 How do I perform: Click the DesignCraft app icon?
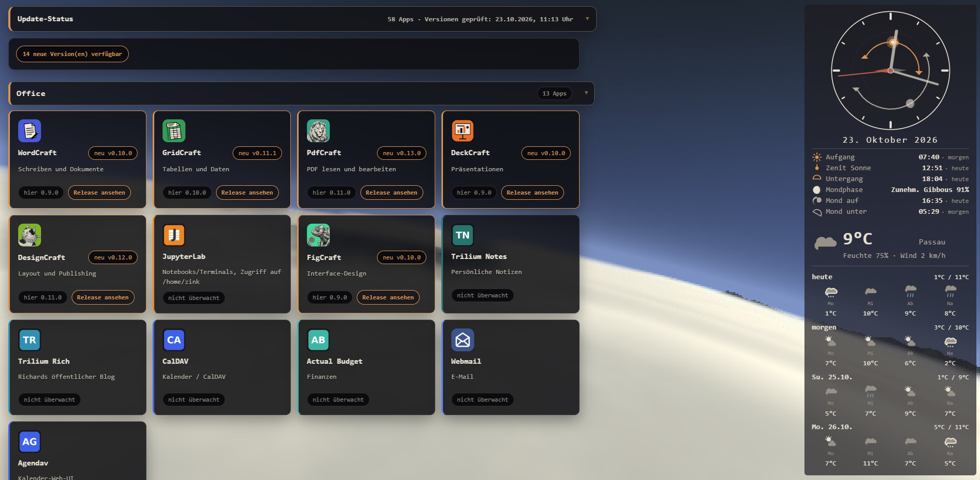click(30, 235)
